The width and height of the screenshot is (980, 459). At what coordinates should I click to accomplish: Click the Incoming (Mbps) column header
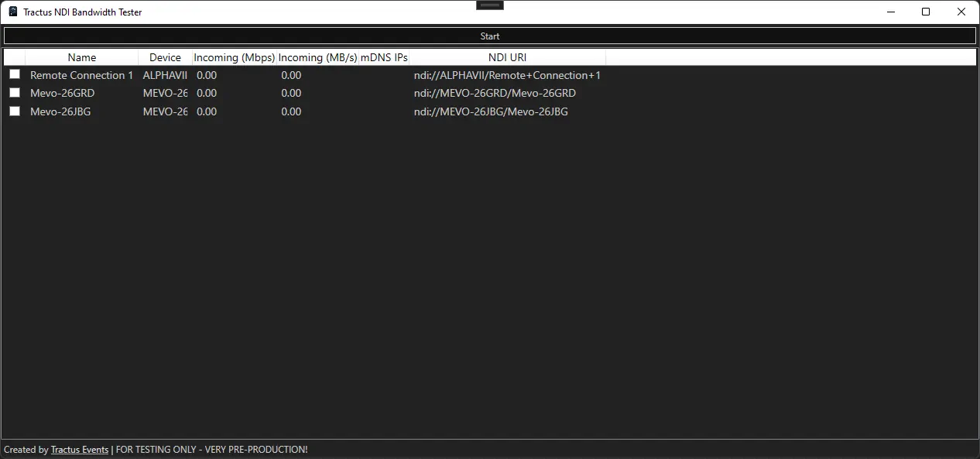[234, 57]
